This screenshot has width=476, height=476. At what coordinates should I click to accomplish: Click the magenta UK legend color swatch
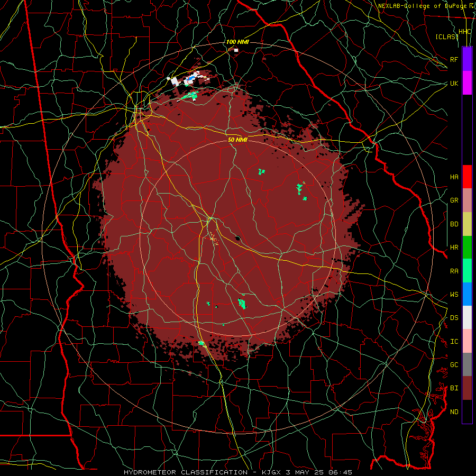click(x=467, y=83)
